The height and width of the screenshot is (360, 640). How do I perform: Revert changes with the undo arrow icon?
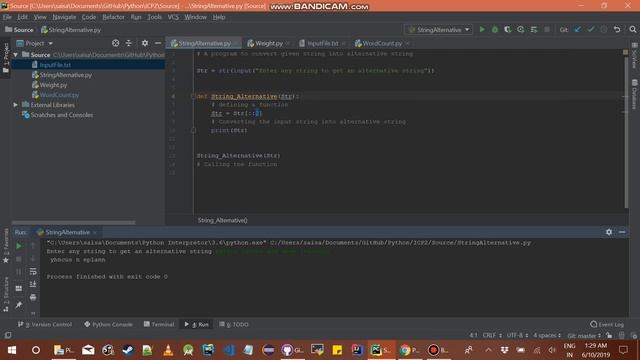click(x=617, y=29)
